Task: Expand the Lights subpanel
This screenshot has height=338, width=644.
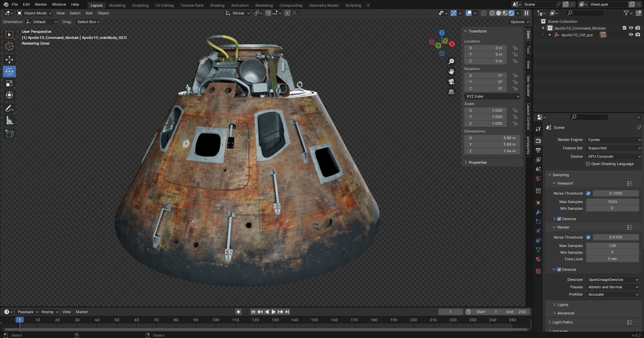Action: [x=562, y=305]
